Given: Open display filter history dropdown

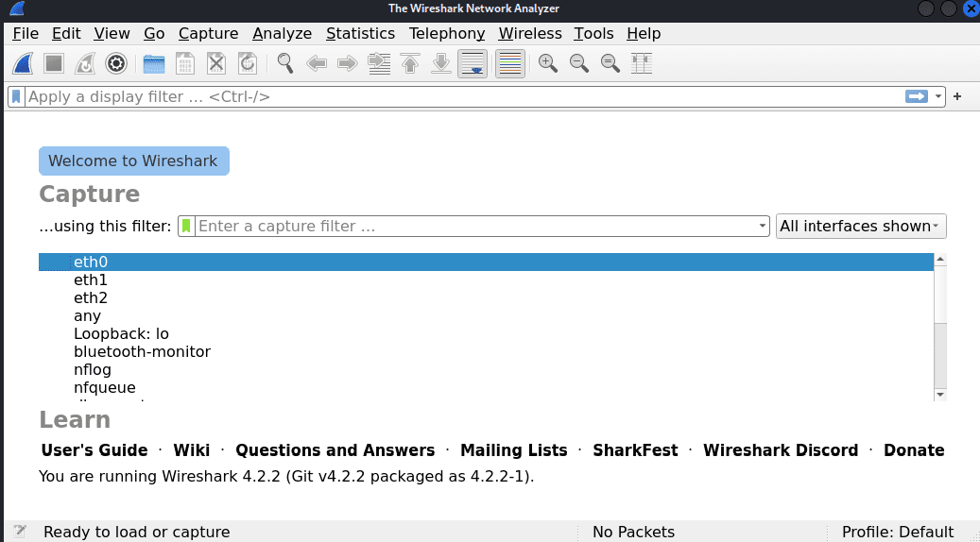Looking at the screenshot, I should point(938,96).
